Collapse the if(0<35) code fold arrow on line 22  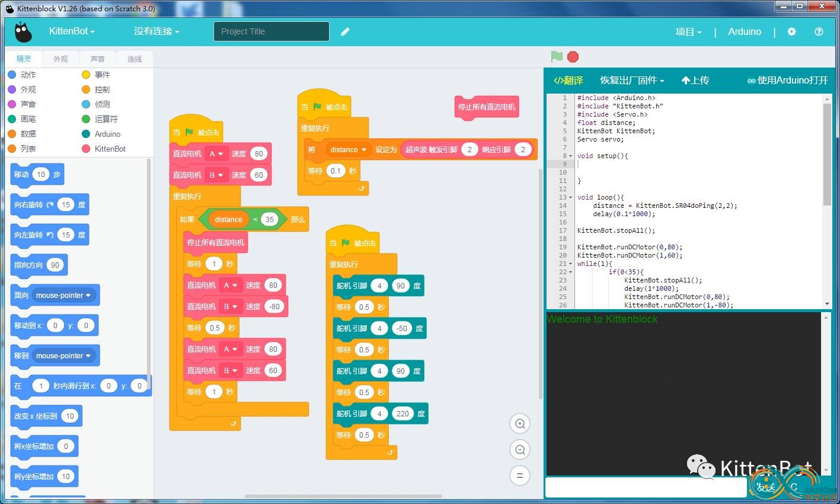(x=571, y=272)
